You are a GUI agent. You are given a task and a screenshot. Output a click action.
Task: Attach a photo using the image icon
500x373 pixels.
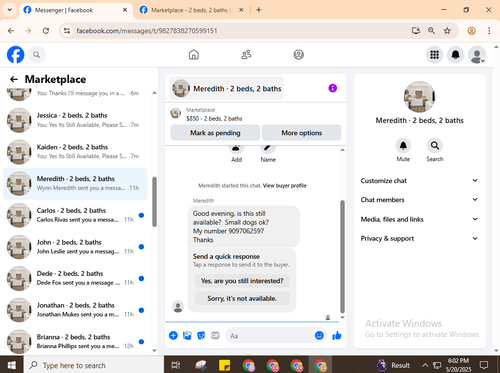click(x=187, y=335)
